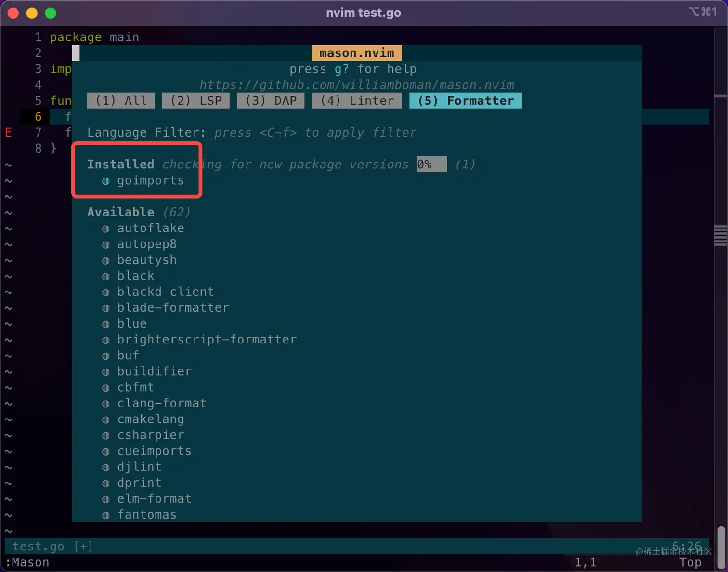Select the clang-format package name
The width and height of the screenshot is (728, 572).
(162, 403)
